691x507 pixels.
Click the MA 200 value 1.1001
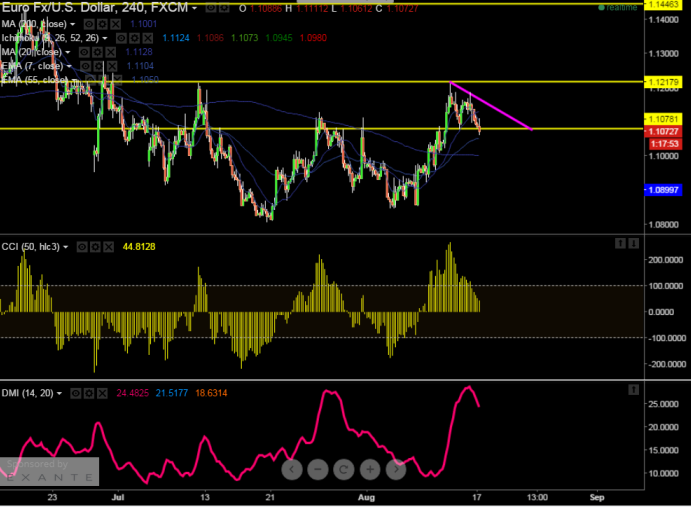point(143,24)
